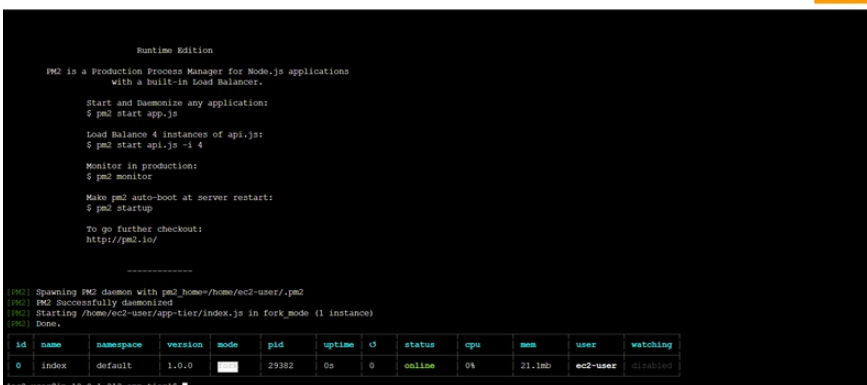
Task: Click the "version" column header
Action: tap(185, 345)
